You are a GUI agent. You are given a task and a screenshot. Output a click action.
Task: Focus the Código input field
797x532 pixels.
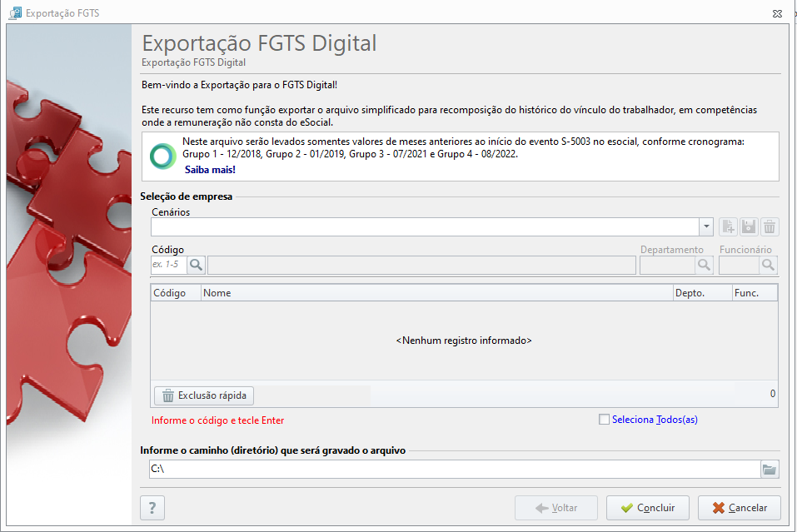coord(169,265)
